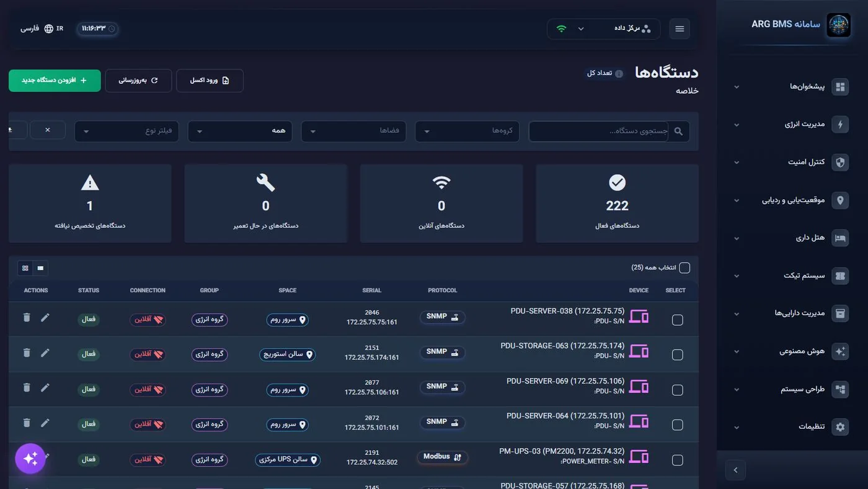Switch to list view icon

(40, 268)
